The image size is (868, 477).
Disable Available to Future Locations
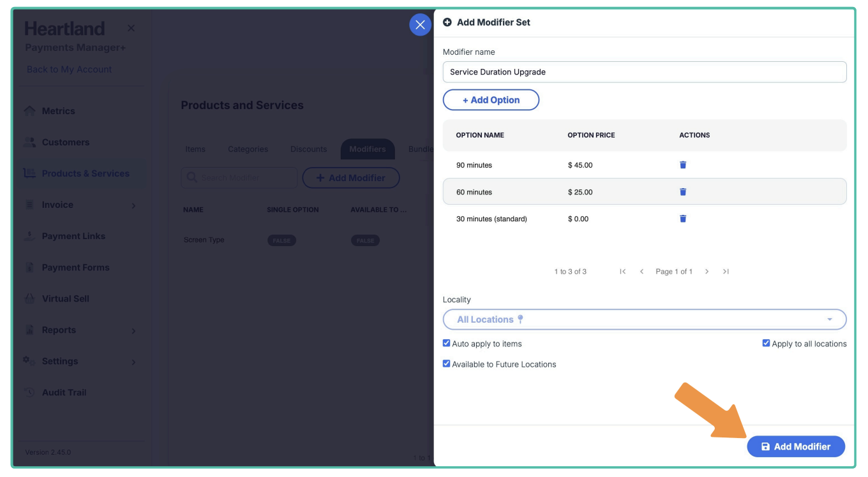coord(447,363)
